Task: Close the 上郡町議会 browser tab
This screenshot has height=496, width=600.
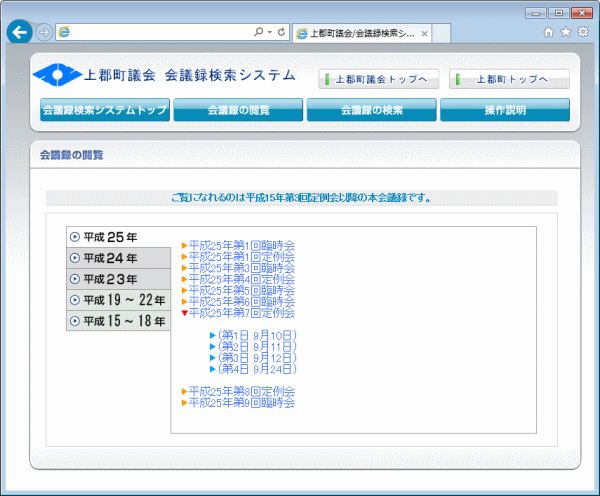Action: click(x=424, y=34)
